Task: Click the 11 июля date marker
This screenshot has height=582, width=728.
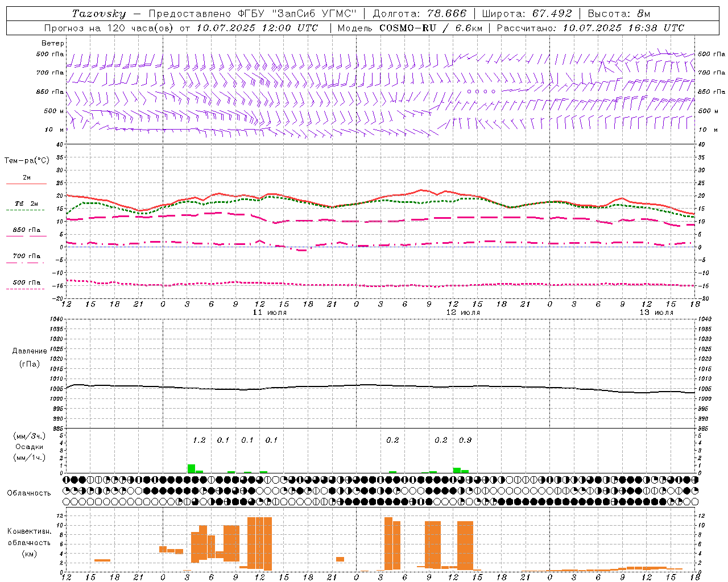Action: [270, 313]
